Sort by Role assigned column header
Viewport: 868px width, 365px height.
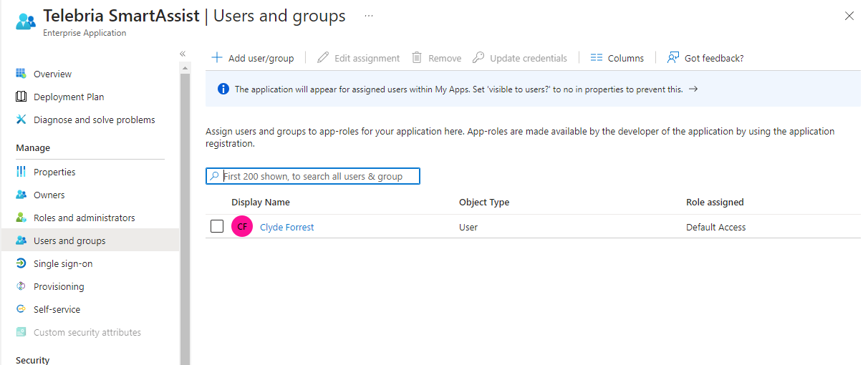[x=715, y=202]
